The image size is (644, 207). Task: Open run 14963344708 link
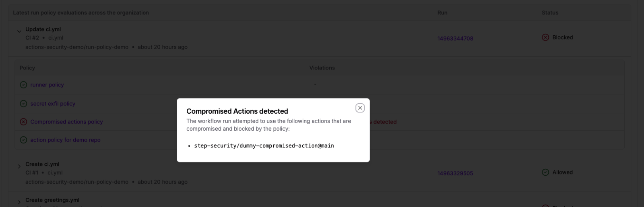point(455,39)
